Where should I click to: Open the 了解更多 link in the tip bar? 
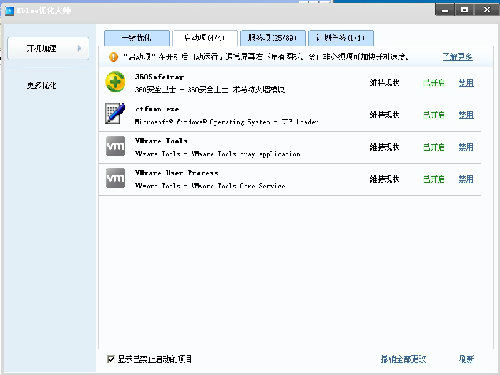(x=457, y=57)
